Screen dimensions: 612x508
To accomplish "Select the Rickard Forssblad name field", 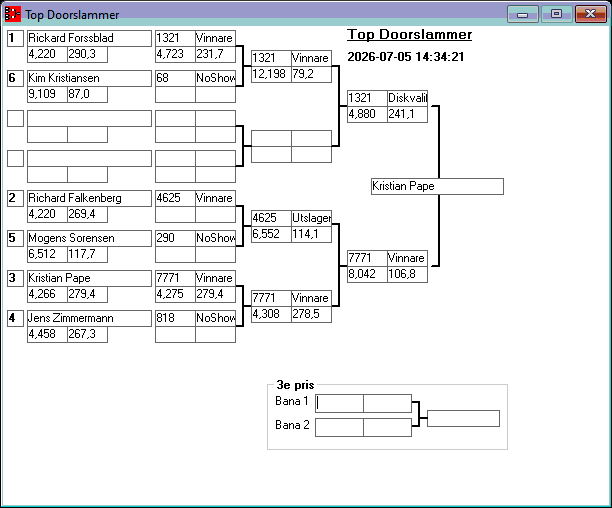I will point(89,38).
